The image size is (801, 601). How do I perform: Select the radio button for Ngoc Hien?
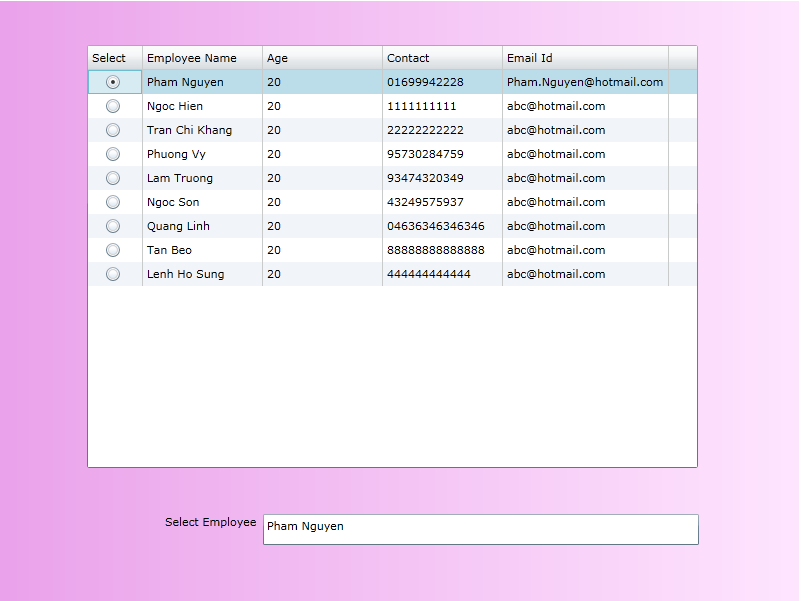(x=113, y=106)
